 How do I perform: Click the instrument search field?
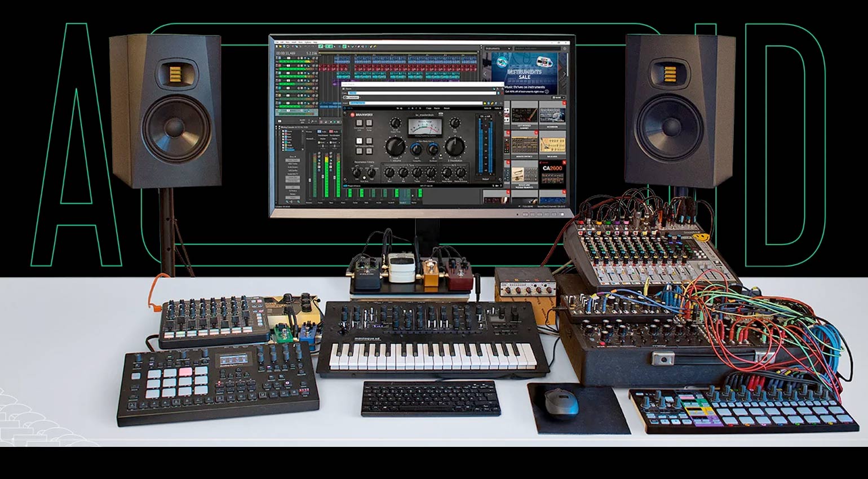tap(535, 48)
